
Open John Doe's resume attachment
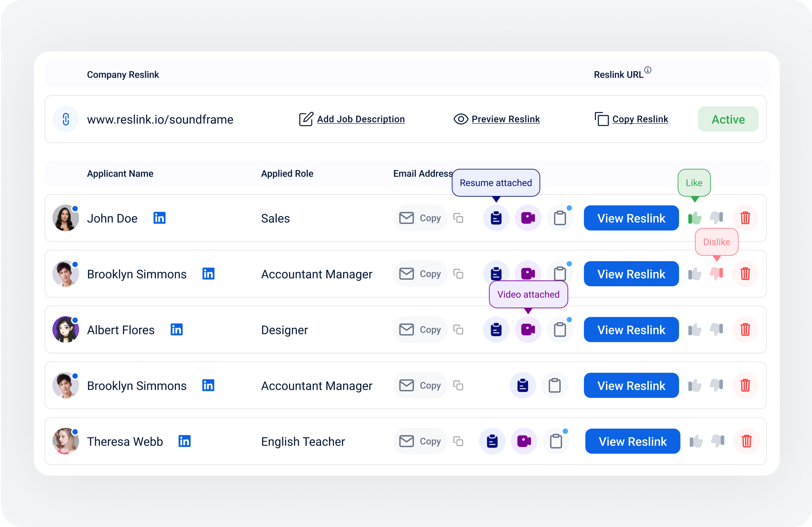496,218
